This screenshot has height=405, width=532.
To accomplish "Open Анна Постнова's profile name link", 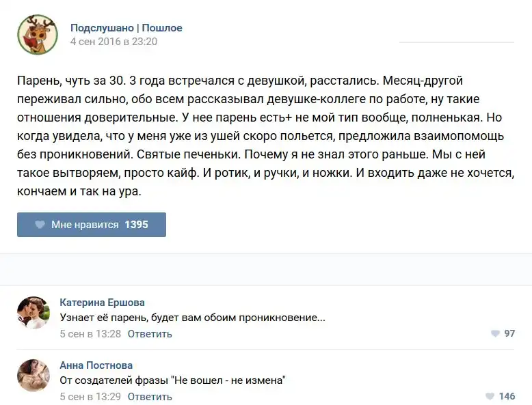I will pyautogui.click(x=96, y=365).
